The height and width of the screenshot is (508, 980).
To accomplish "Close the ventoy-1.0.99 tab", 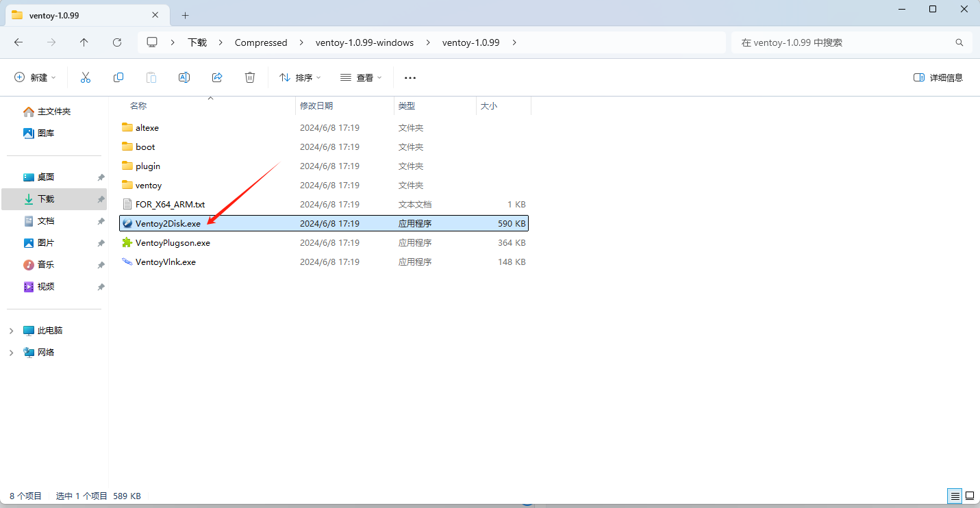I will [155, 15].
